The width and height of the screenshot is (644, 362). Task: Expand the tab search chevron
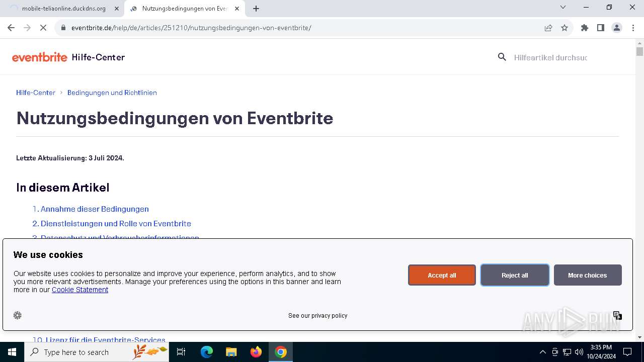tap(563, 7)
